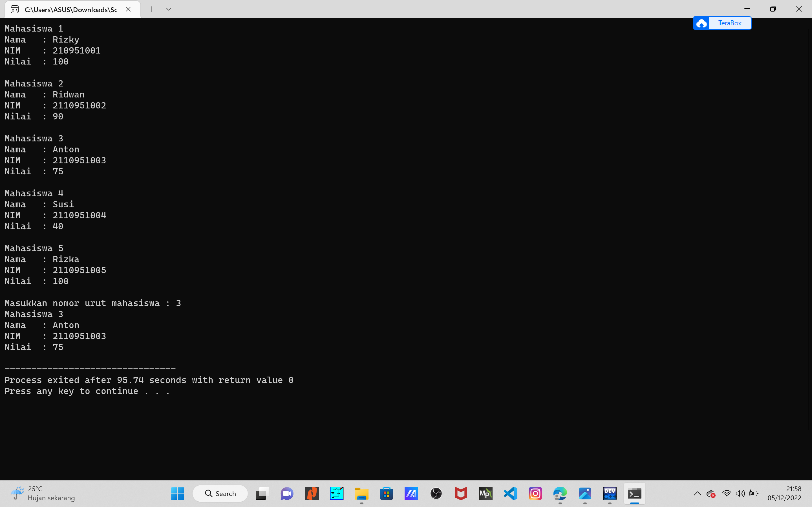Viewport: 812px width, 507px height.
Task: Open the new tab dropdown chevron
Action: pos(168,9)
